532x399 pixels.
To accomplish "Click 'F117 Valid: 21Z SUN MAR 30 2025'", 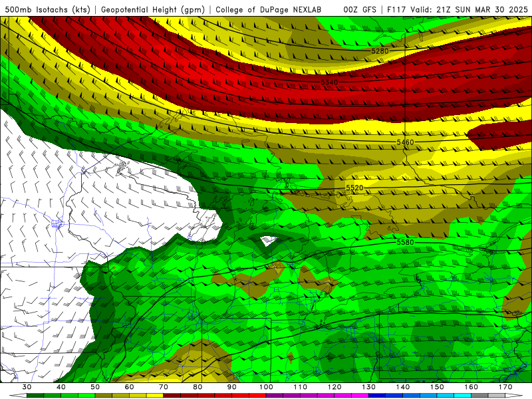I will point(458,10).
